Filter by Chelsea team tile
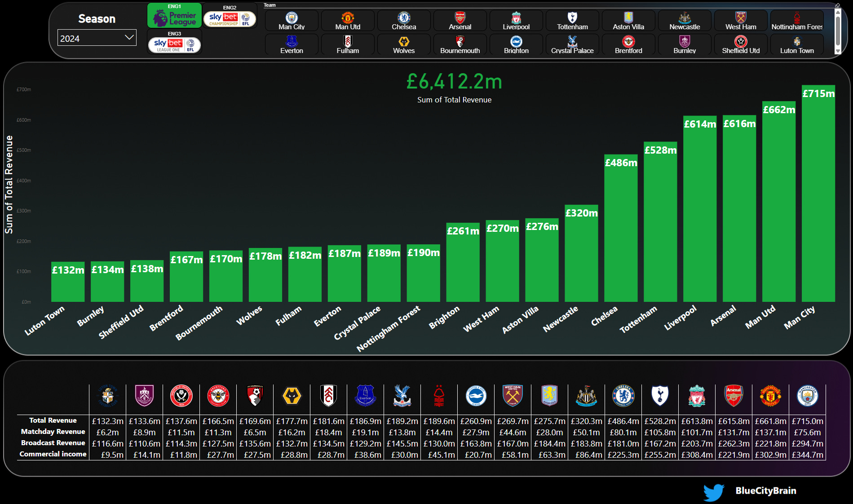853x504 pixels. 404,21
